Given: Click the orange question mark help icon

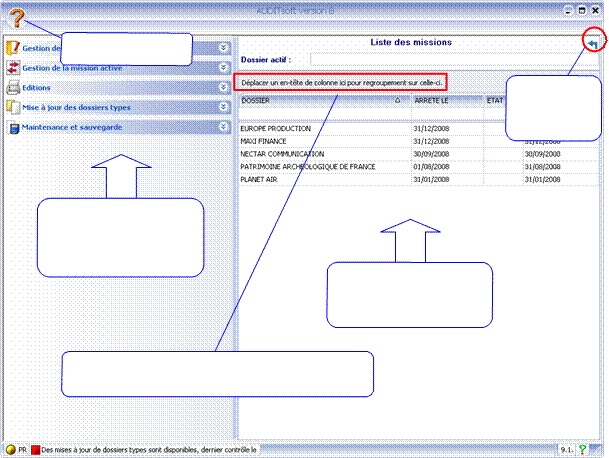Looking at the screenshot, I should click(16, 15).
